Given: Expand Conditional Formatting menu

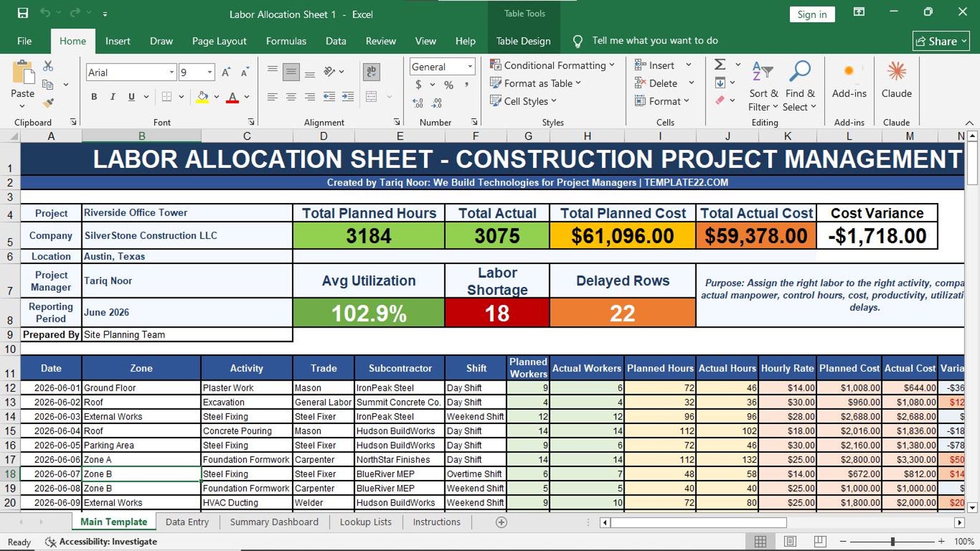Looking at the screenshot, I should pos(552,65).
